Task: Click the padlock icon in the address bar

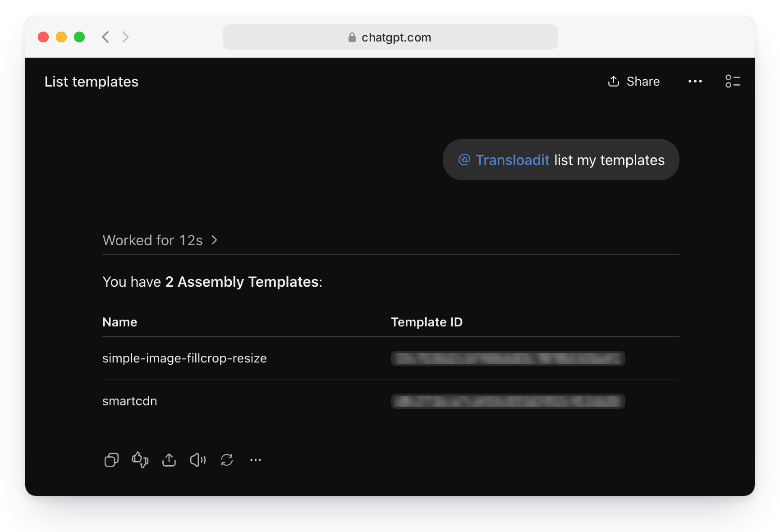Action: click(352, 37)
